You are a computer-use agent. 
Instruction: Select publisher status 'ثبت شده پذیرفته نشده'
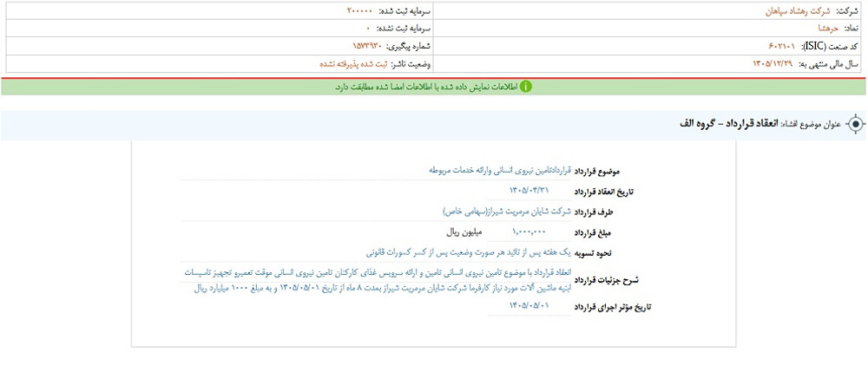[x=353, y=64]
